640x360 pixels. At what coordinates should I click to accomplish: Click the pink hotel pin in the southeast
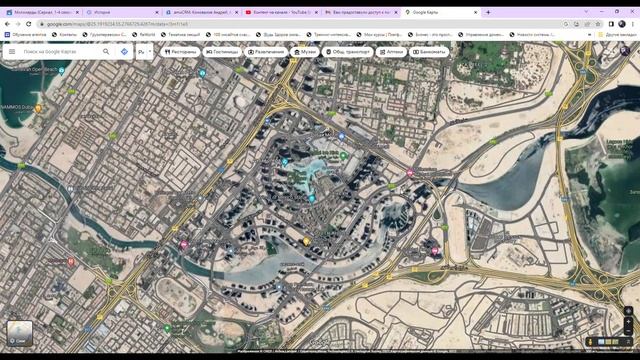click(x=435, y=251)
